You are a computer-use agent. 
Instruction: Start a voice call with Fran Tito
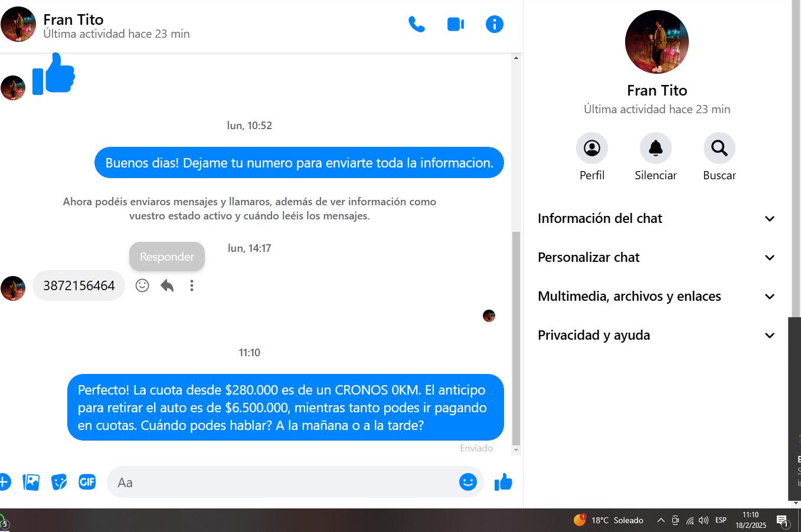tap(417, 24)
